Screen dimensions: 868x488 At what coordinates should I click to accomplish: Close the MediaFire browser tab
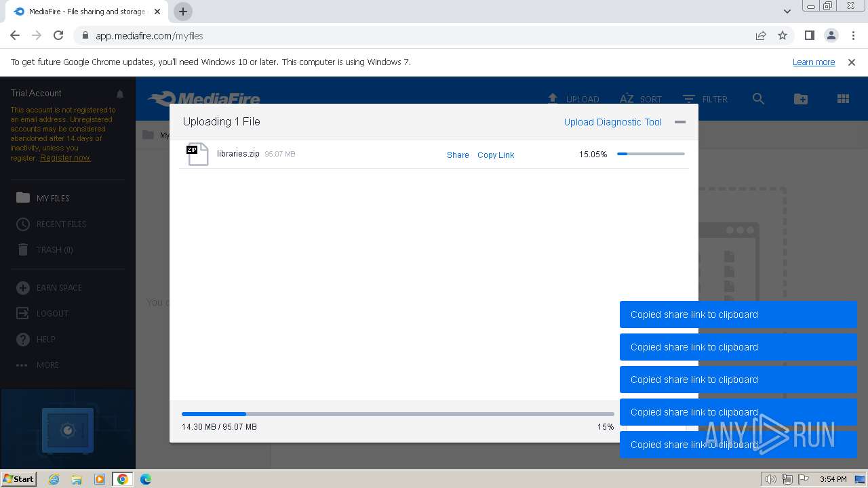pos(157,12)
